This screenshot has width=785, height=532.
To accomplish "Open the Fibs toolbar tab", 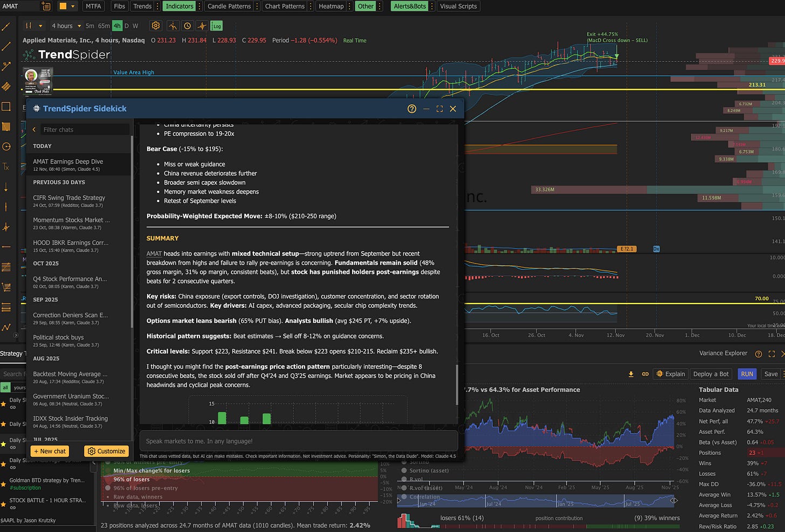I will (x=120, y=6).
